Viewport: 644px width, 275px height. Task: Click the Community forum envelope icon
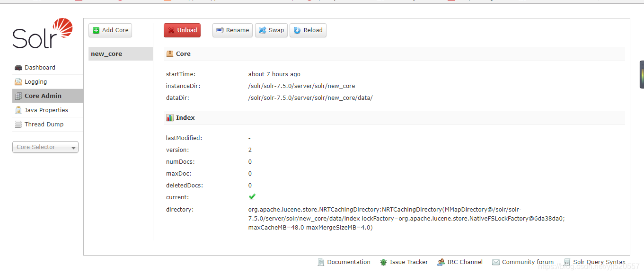click(x=495, y=262)
